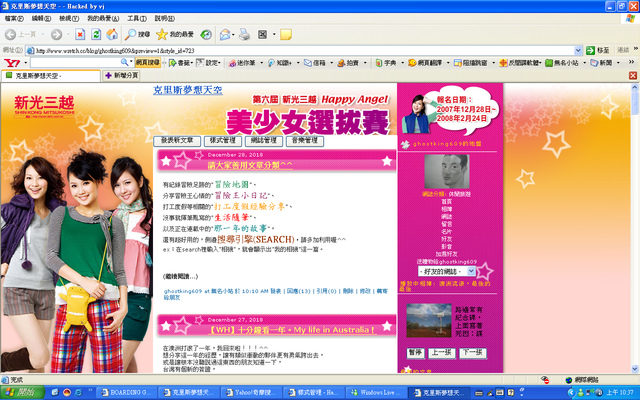Click the 發表新文章 button
This screenshot has height=400, width=640.
point(177,141)
